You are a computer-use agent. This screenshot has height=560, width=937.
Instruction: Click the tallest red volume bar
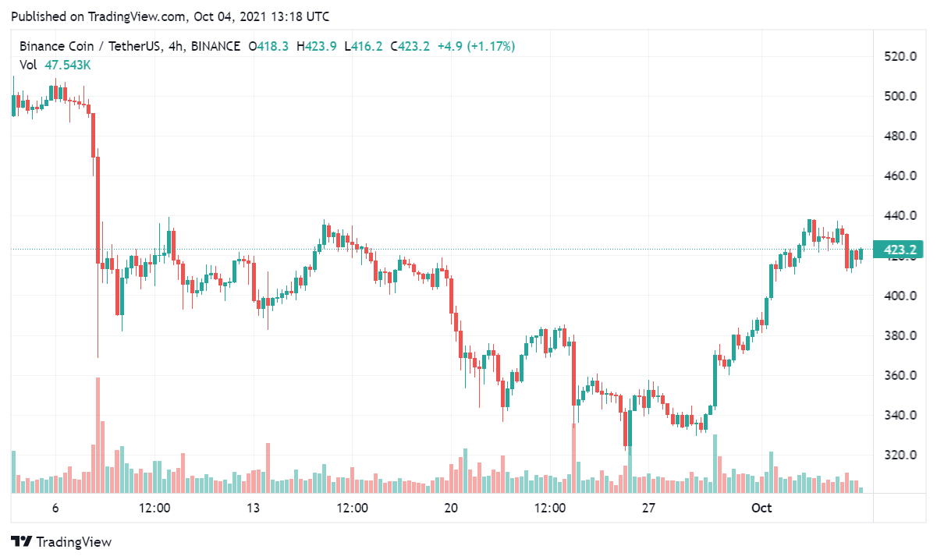tap(98, 435)
